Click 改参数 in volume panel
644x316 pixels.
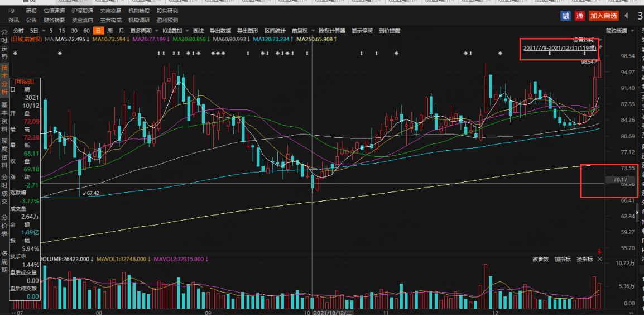541,259
